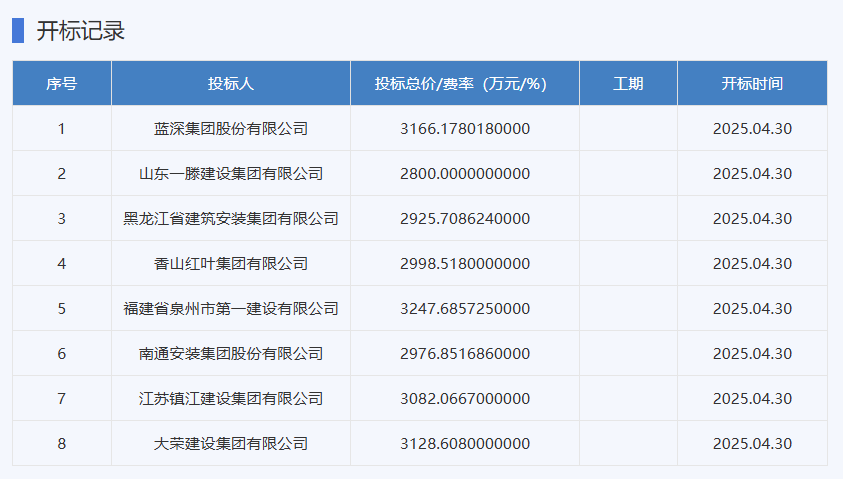843x479 pixels.
Task: Select bidder 大荣建设集团有限公司
Action: [231, 444]
